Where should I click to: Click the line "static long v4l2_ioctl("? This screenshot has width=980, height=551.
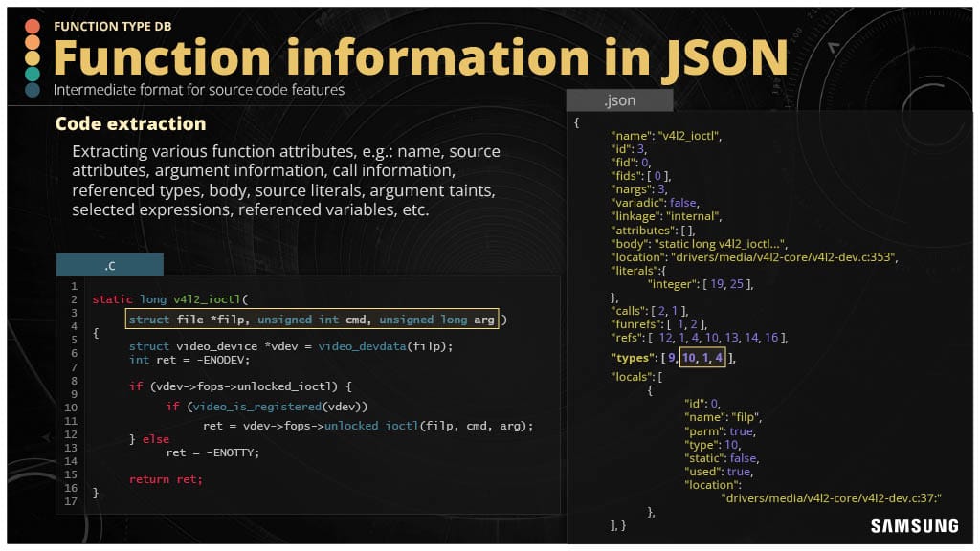(x=170, y=299)
